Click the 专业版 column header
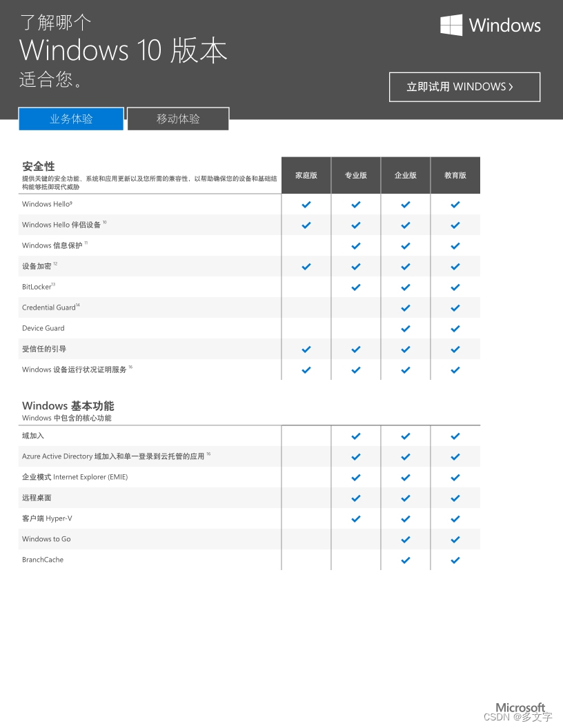This screenshot has width=563, height=728. pos(356,175)
